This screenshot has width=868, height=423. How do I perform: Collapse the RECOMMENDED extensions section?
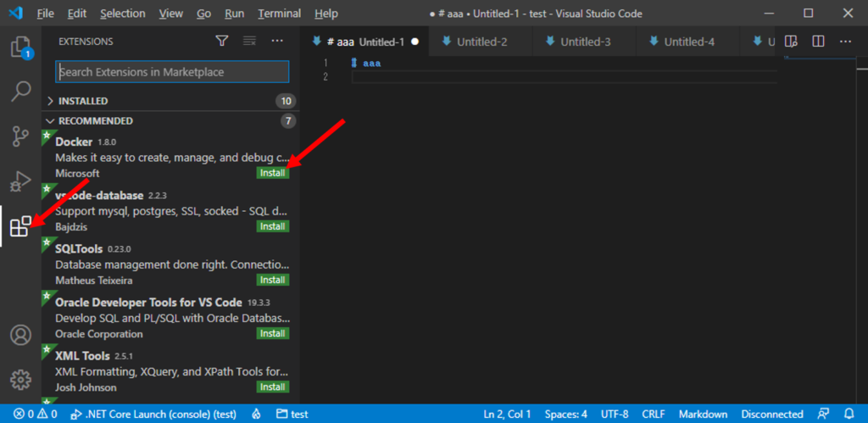click(x=170, y=120)
